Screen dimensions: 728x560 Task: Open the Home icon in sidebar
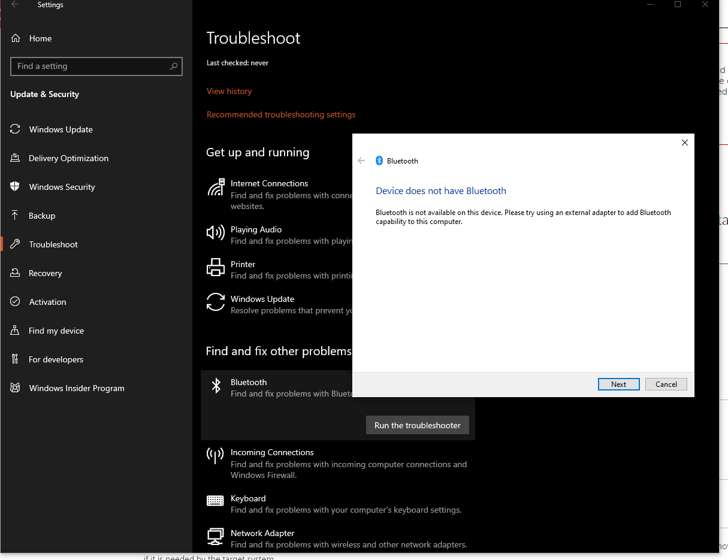(x=16, y=38)
